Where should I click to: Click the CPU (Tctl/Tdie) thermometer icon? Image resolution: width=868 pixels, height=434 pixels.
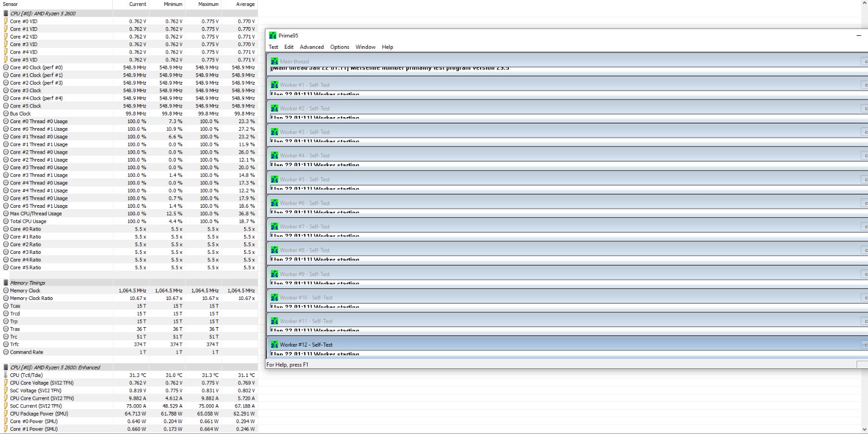pos(6,375)
